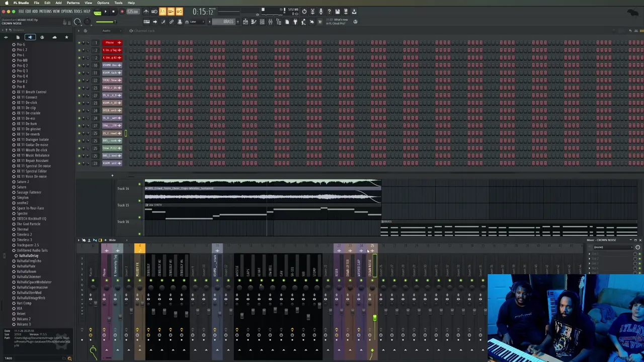The height and width of the screenshot is (362, 644).
Task: Click the shopping cart icon in toolbar
Action: click(x=320, y=22)
